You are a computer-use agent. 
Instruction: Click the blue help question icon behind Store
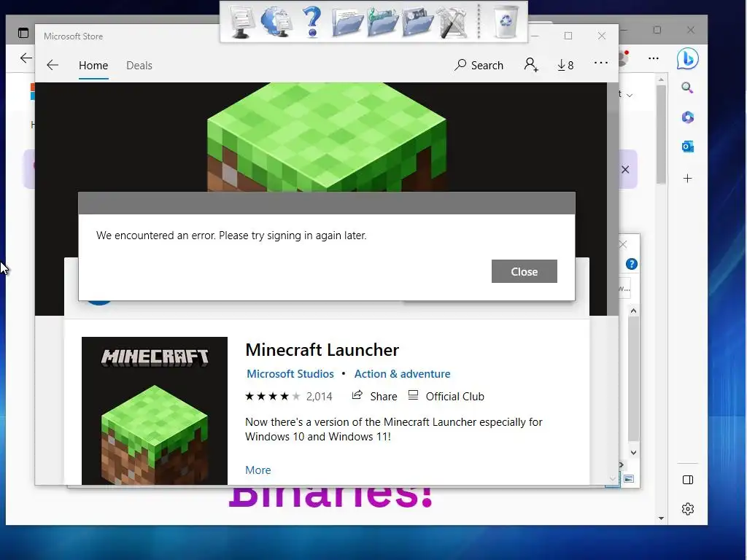pyautogui.click(x=632, y=264)
